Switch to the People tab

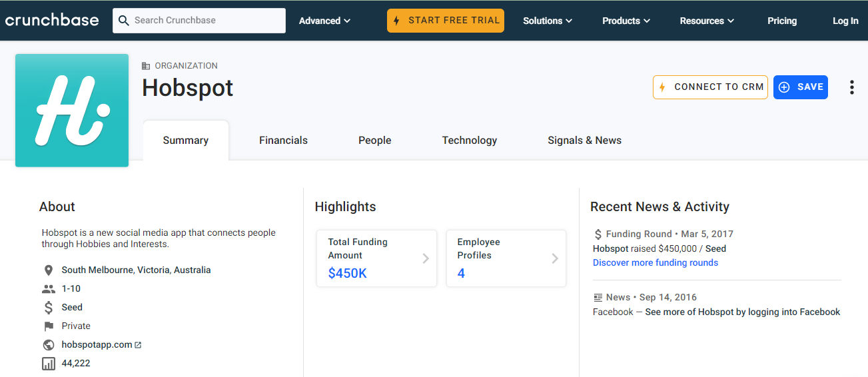pos(375,141)
